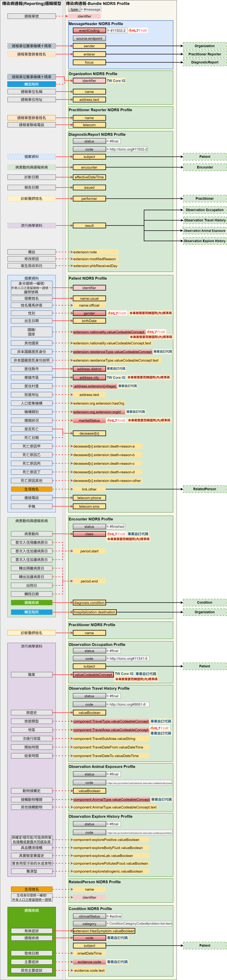Select the period.start element
Viewport: 227px width, 980px height.
click(89, 551)
